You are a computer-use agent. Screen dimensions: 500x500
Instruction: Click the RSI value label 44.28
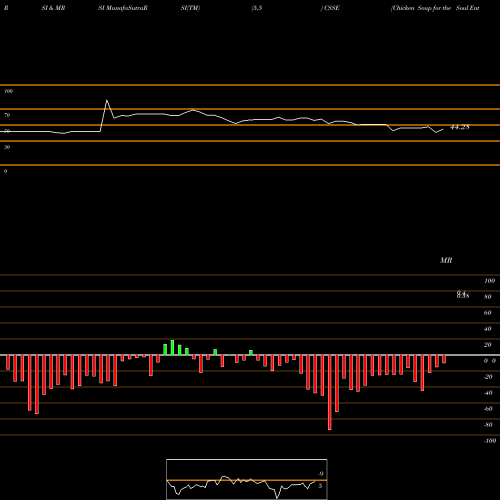point(460,127)
